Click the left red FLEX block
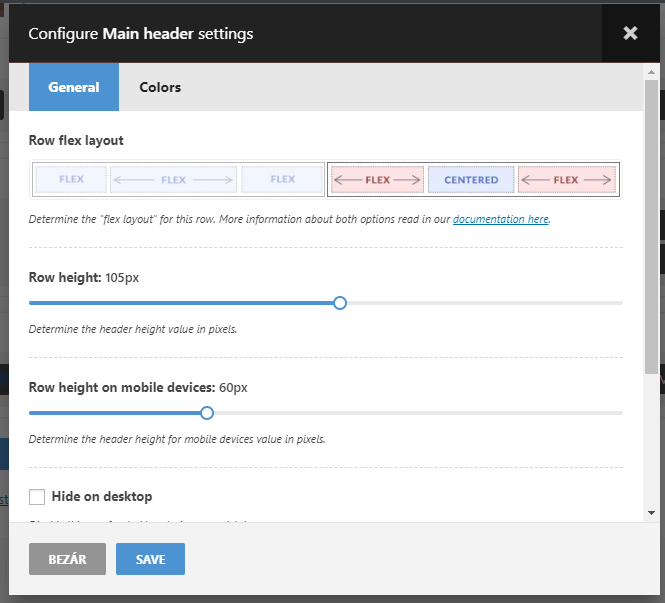This screenshot has width=665, height=603. [377, 180]
